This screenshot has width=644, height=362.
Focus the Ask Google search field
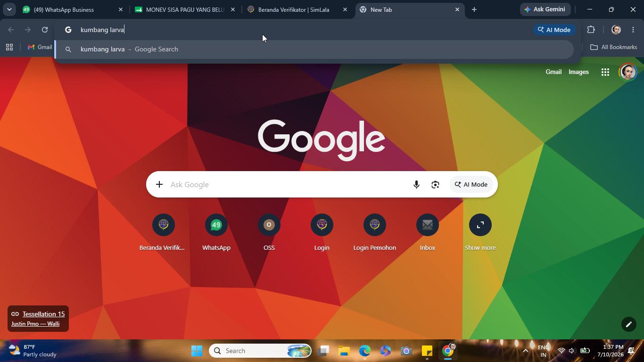point(288,184)
